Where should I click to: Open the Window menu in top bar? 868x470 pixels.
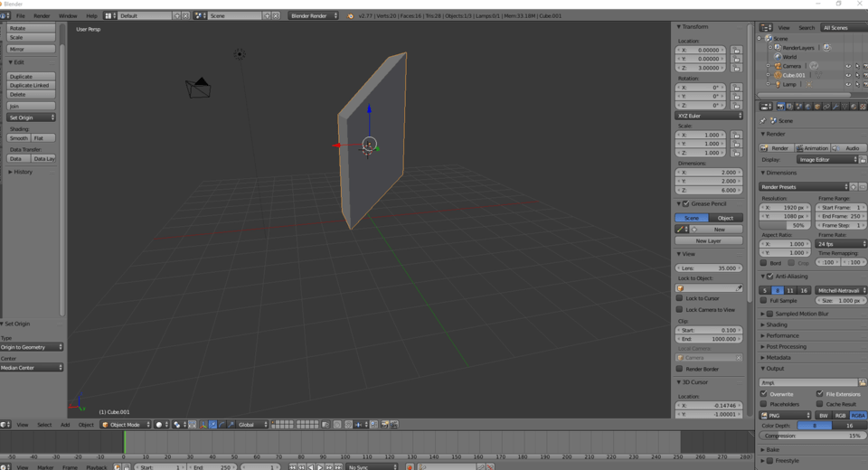67,16
